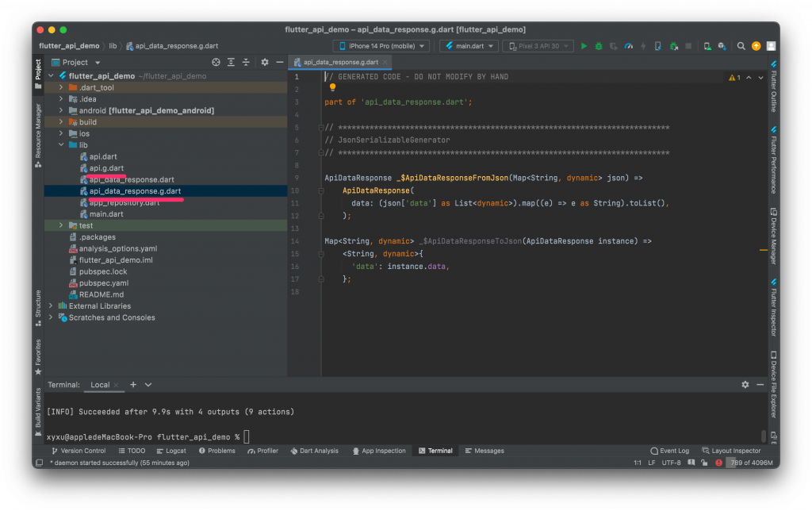Click the yellow lightbulb quick-fix icon
812x511 pixels.
(332, 88)
